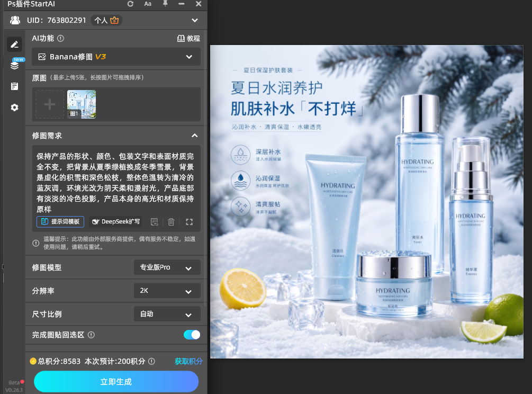Click the DeepSeek扩写 expand-prompt button
Image resolution: width=532 pixels, height=394 pixels.
pyautogui.click(x=116, y=221)
